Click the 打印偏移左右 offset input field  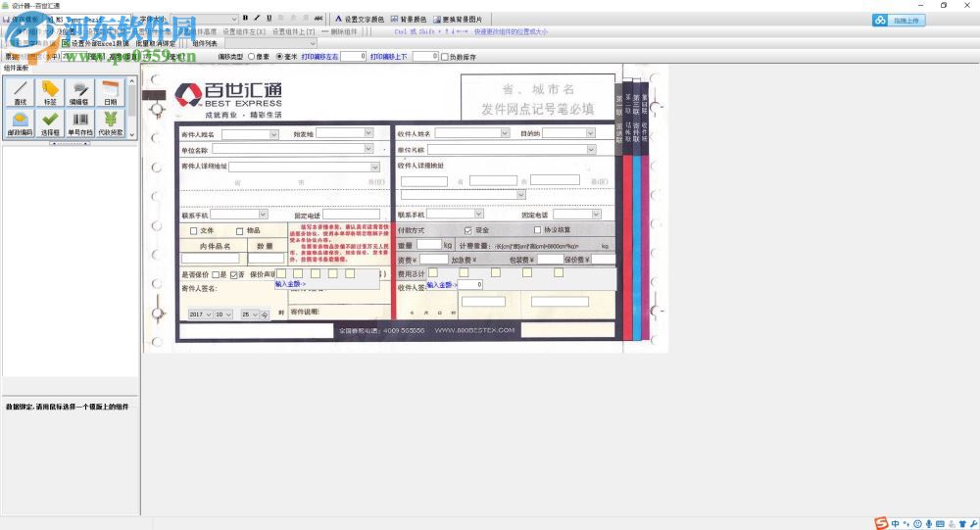[353, 56]
